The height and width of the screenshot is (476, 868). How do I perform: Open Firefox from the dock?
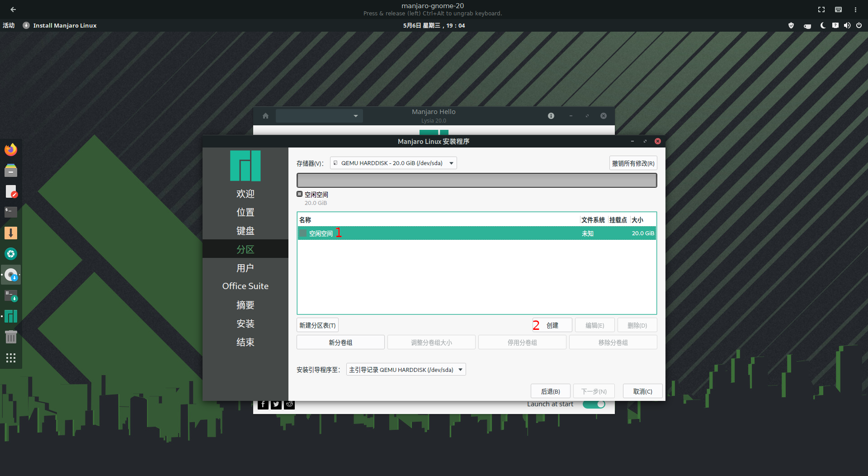[x=11, y=149]
